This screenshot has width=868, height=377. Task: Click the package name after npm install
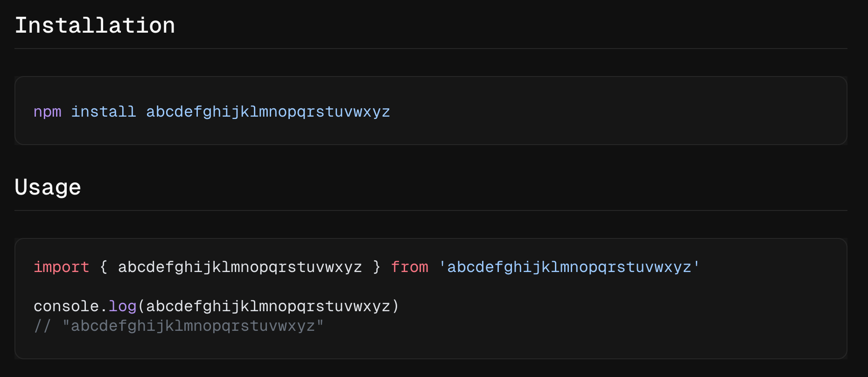point(268,112)
